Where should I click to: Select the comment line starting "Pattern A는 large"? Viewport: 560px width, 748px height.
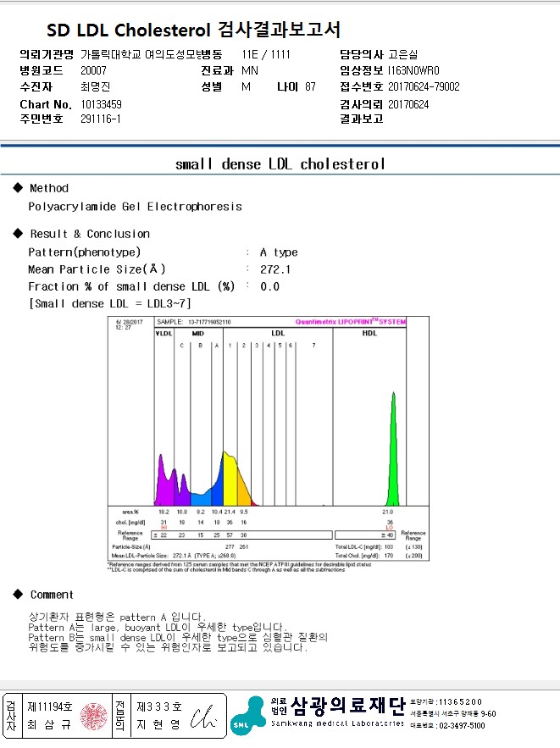(158, 627)
